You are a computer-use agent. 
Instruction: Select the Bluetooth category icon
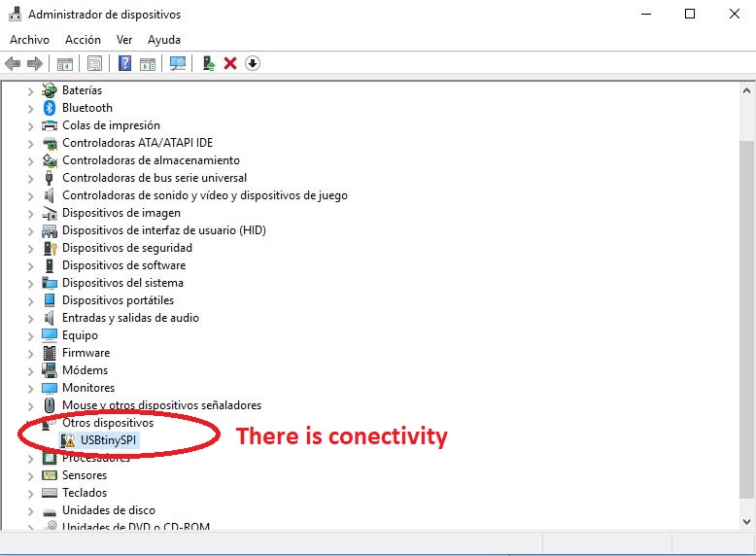[x=50, y=108]
